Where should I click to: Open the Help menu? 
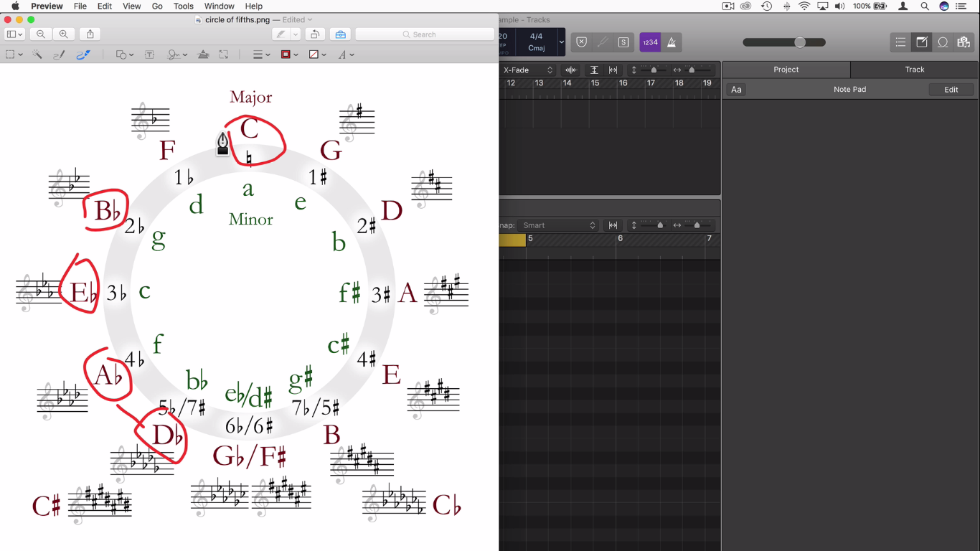tap(254, 6)
